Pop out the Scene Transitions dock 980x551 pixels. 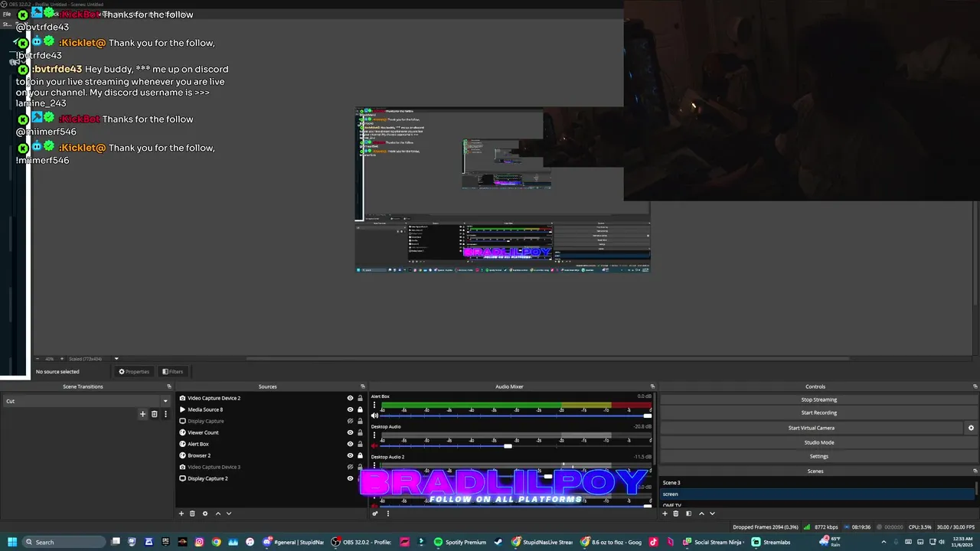pos(171,386)
